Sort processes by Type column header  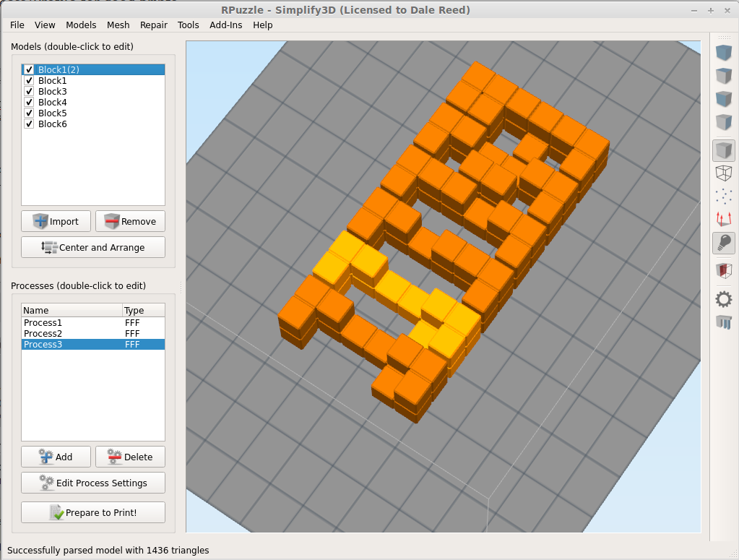(144, 310)
